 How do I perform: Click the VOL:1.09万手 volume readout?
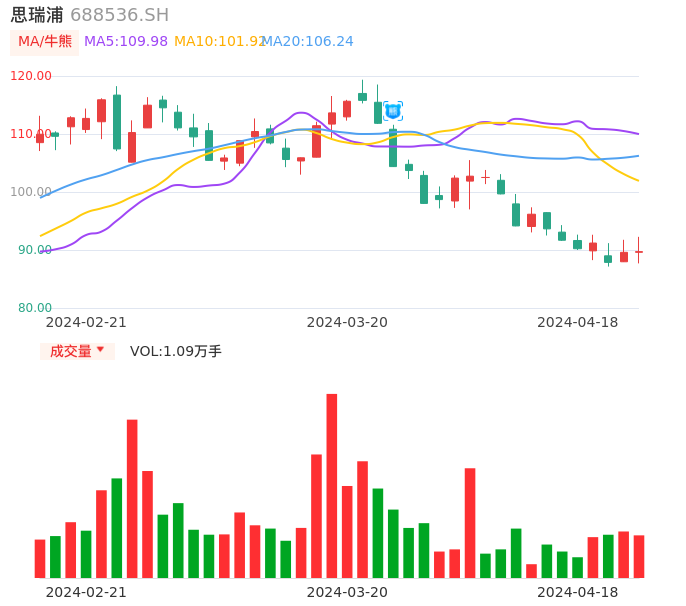pos(175,351)
